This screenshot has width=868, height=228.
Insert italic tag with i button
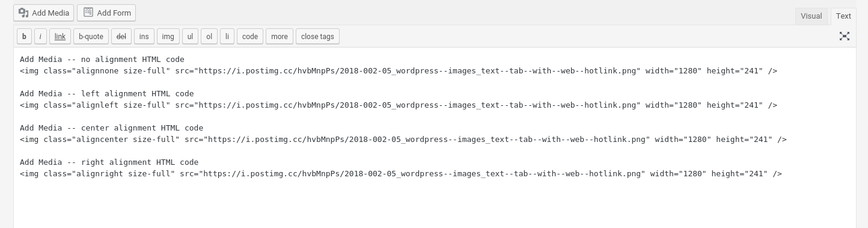point(40,37)
